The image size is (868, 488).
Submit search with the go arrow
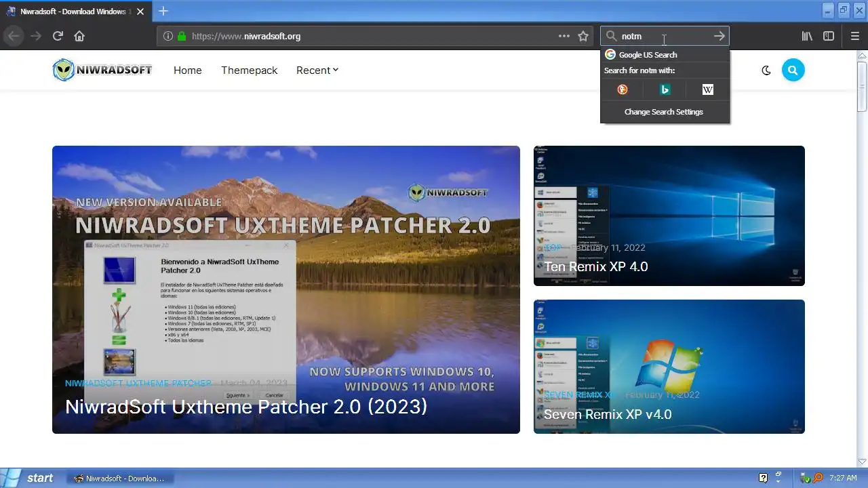tap(719, 36)
